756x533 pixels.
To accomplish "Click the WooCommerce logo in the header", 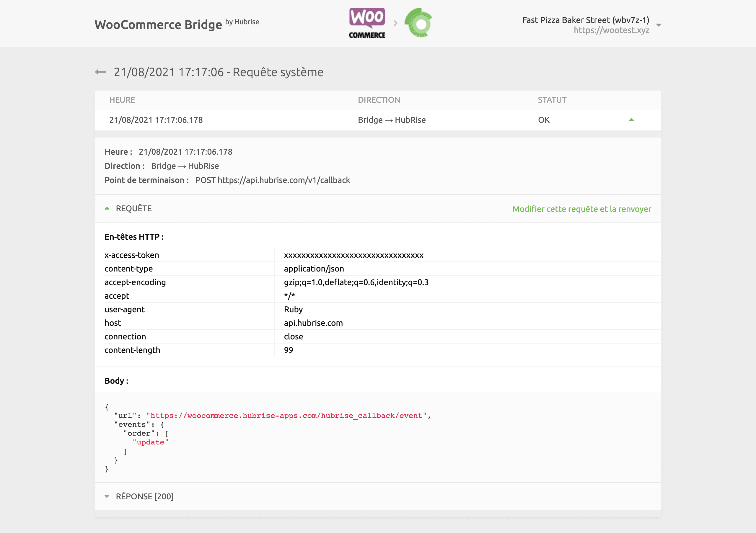I will point(366,22).
